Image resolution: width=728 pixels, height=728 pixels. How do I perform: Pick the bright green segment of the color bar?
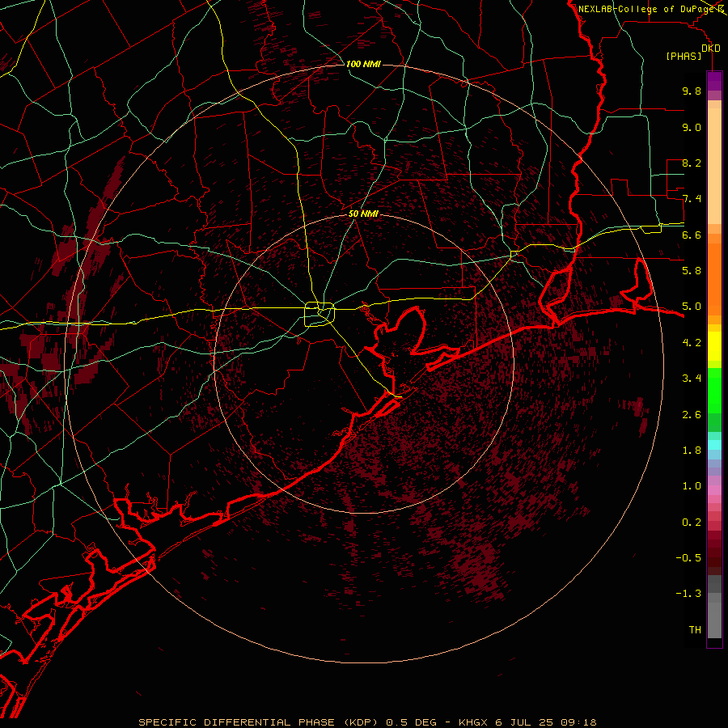click(714, 391)
